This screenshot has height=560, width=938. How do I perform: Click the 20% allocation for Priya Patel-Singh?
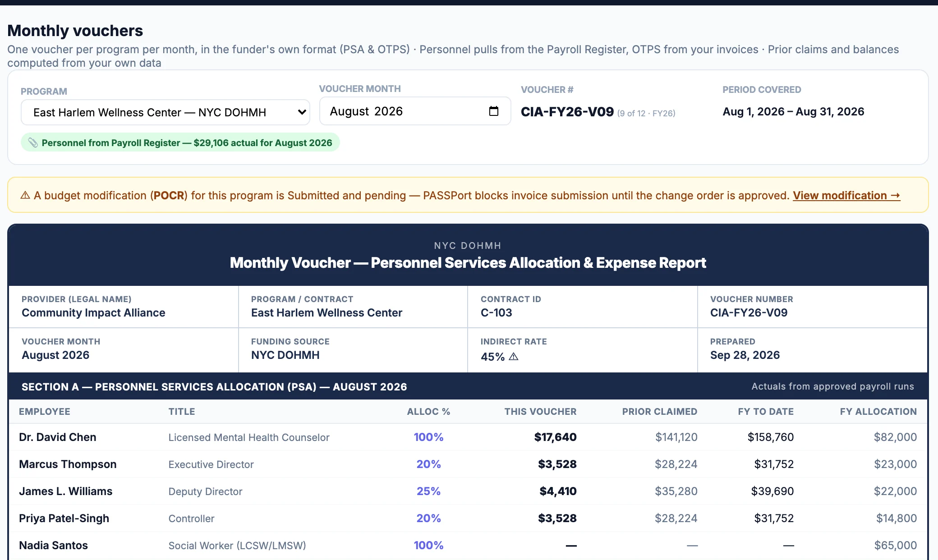[428, 518]
